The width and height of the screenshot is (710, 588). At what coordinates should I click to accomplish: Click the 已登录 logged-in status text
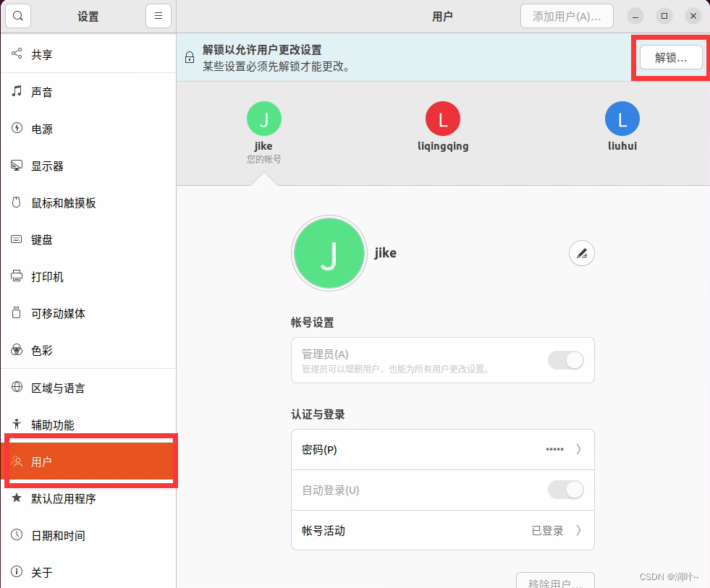pyautogui.click(x=547, y=531)
